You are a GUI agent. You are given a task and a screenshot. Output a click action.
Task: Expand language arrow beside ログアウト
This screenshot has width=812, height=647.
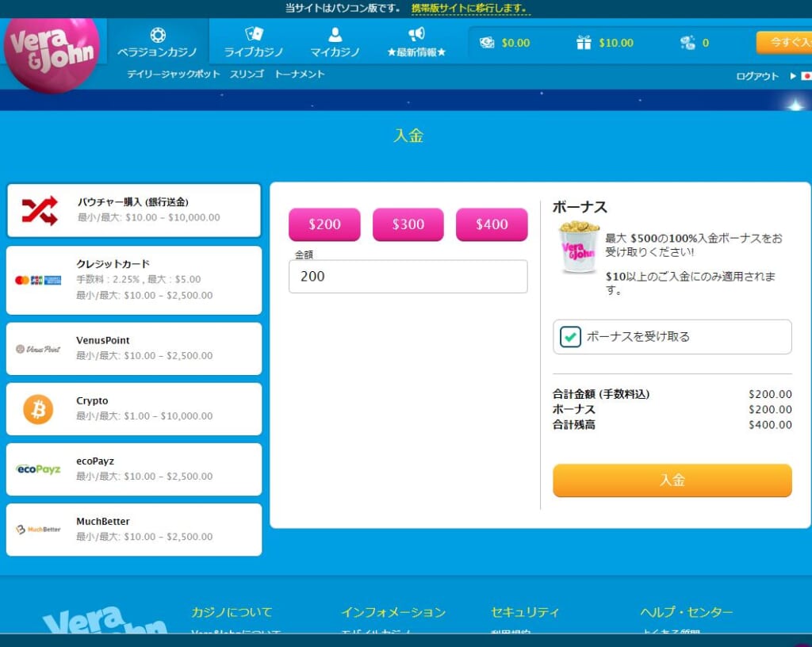[x=792, y=76]
